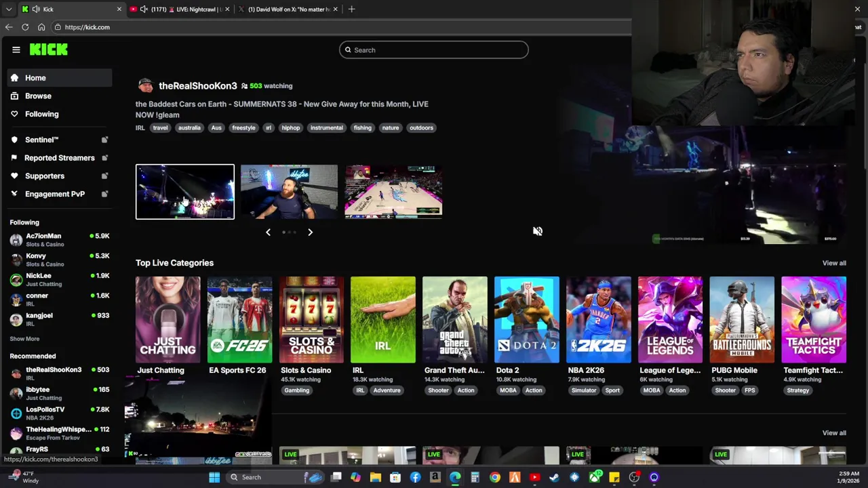Open Reported Streamers sidebar item
The width and height of the screenshot is (868, 488).
59,158
